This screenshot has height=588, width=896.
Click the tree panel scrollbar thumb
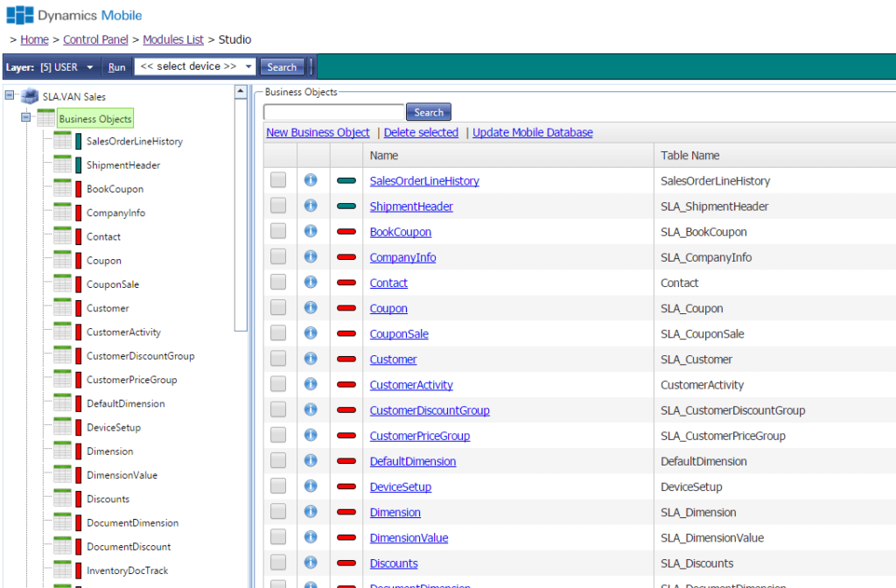241,214
